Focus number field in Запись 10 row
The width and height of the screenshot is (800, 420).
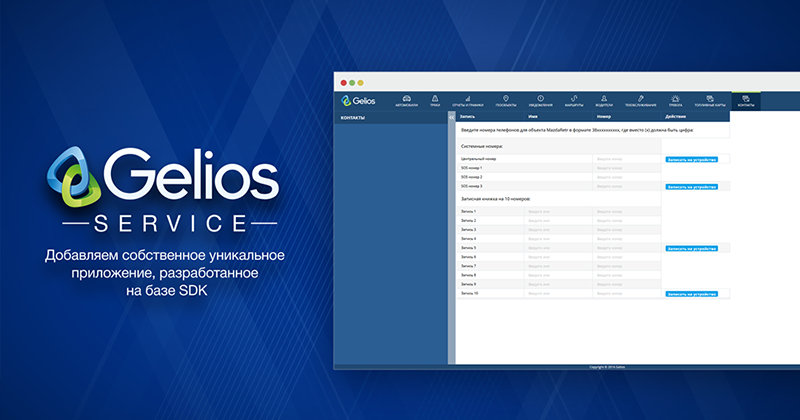pyautogui.click(x=627, y=293)
